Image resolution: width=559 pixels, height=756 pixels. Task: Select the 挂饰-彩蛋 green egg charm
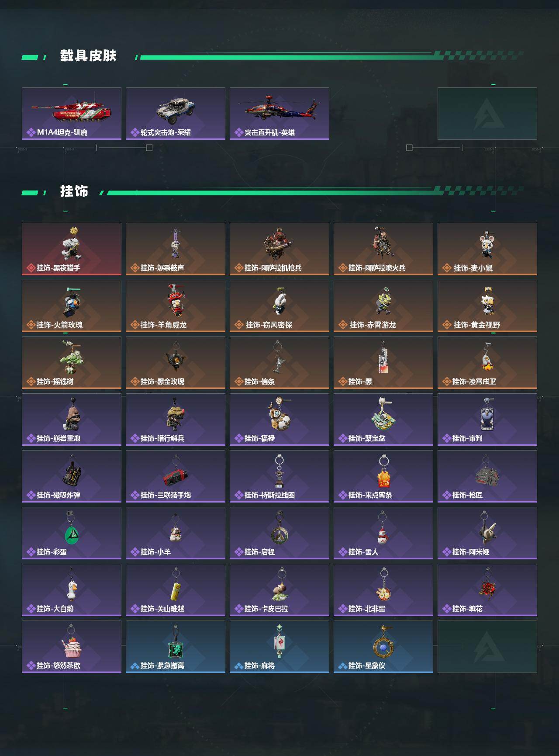pyautogui.click(x=72, y=533)
